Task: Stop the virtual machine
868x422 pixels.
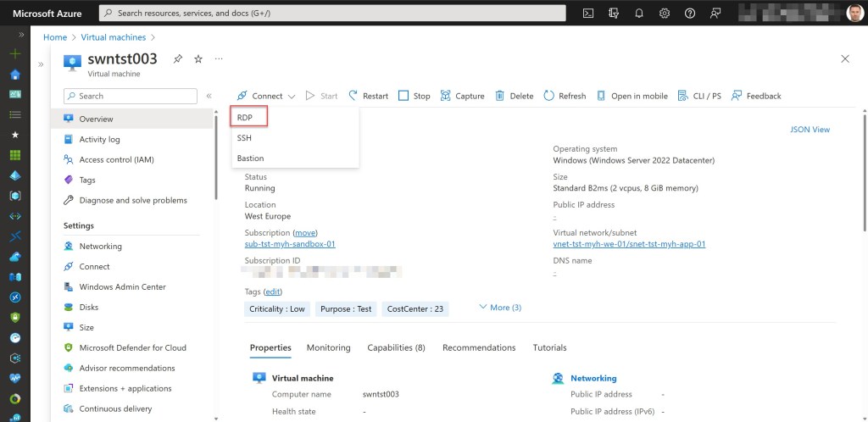Action: point(414,96)
